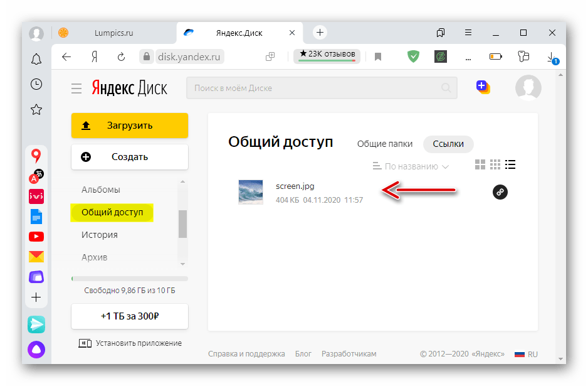Click the storage usage progress bar
588x386 pixels.
130,279
